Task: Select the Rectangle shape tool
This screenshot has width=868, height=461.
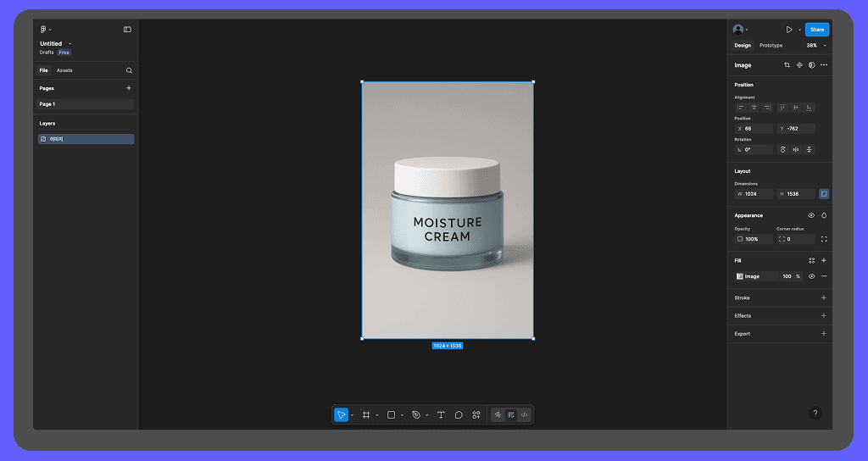Action: pyautogui.click(x=391, y=415)
